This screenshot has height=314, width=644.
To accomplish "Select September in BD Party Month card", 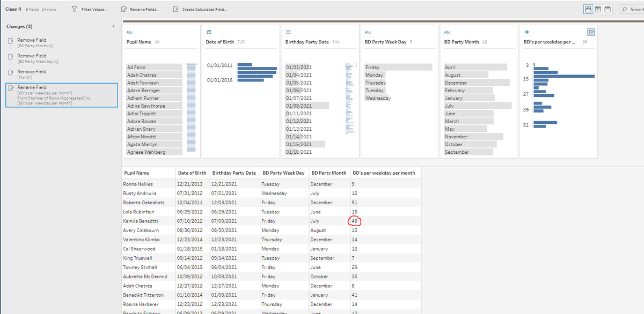I will 468,152.
